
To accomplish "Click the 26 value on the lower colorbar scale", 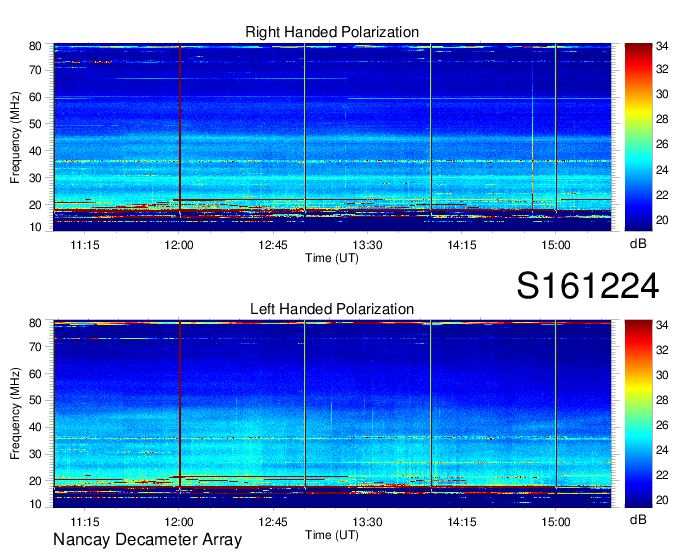I will click(662, 425).
